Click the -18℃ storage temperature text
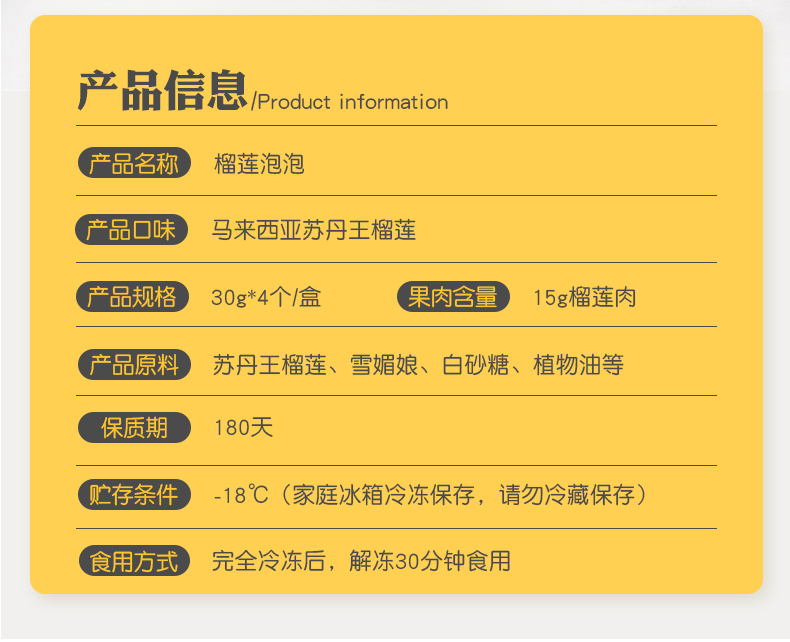Image resolution: width=790 pixels, height=642 pixels. point(241,495)
